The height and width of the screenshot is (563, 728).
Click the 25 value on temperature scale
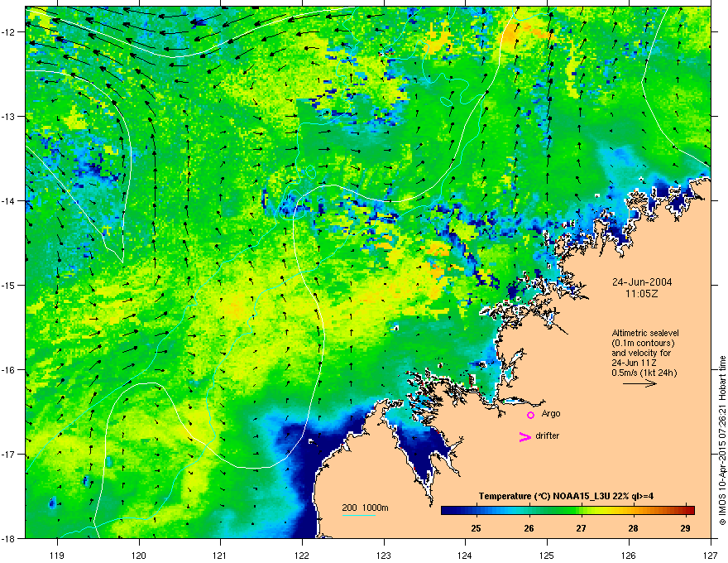point(476,528)
